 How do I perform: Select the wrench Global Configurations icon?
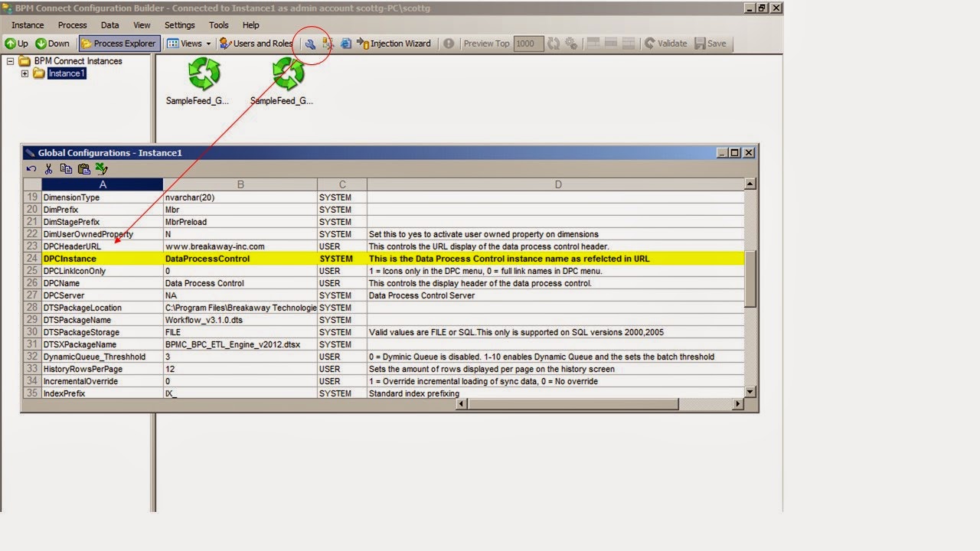coord(310,44)
